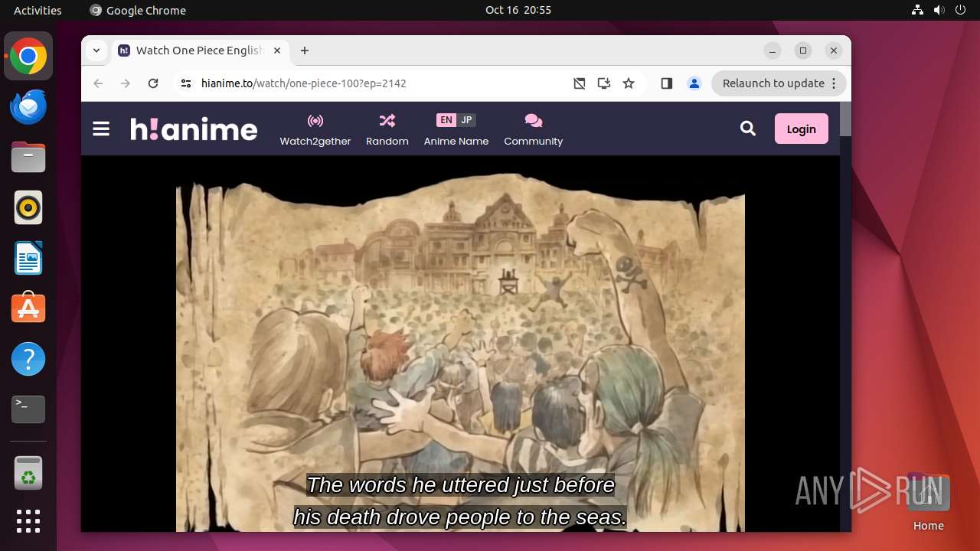The width and height of the screenshot is (980, 551).
Task: Go to the HiAnime logo home
Action: (x=194, y=129)
